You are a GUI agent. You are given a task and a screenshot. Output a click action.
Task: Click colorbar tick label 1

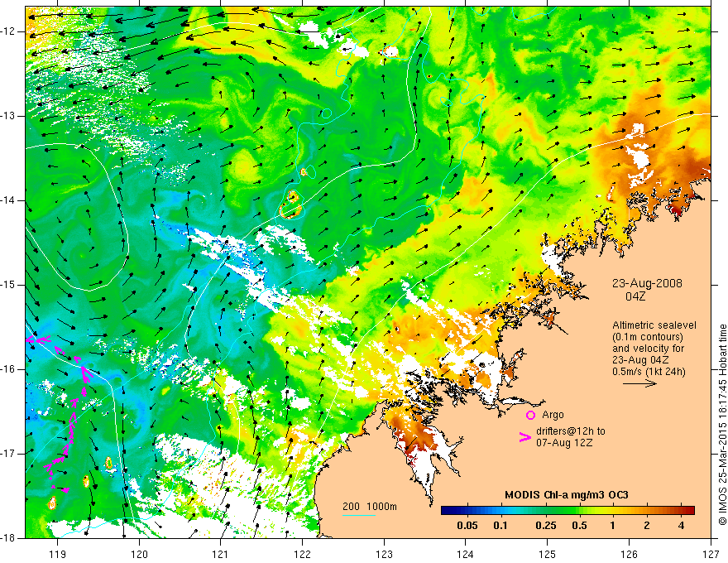[x=613, y=526]
